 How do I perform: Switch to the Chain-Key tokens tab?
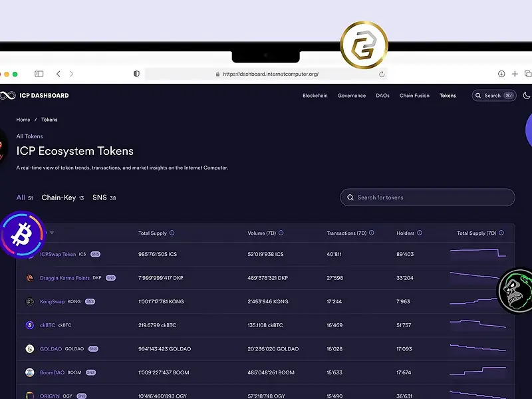[x=59, y=198]
